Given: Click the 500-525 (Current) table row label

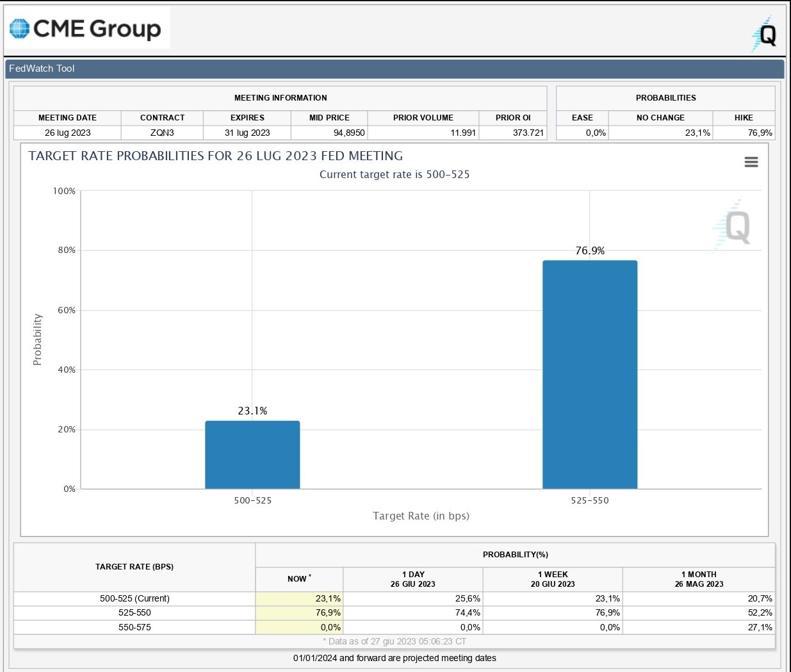Looking at the screenshot, I should [135, 598].
